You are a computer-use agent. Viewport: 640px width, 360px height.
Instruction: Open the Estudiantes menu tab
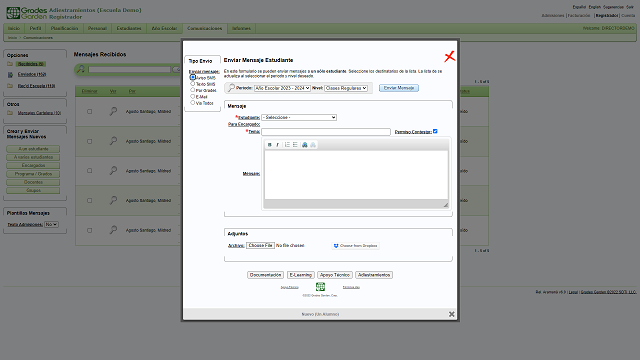(129, 28)
